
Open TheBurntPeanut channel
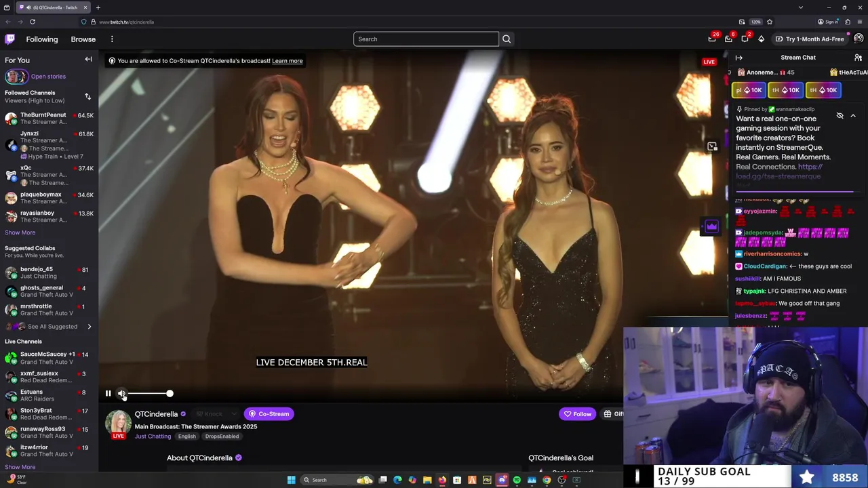pos(49,119)
